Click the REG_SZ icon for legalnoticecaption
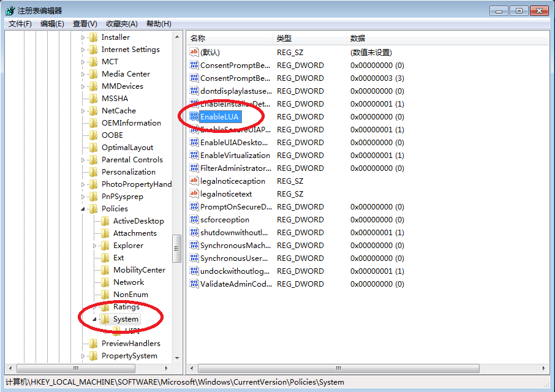Screen dimensions: 555x392 click(195, 181)
